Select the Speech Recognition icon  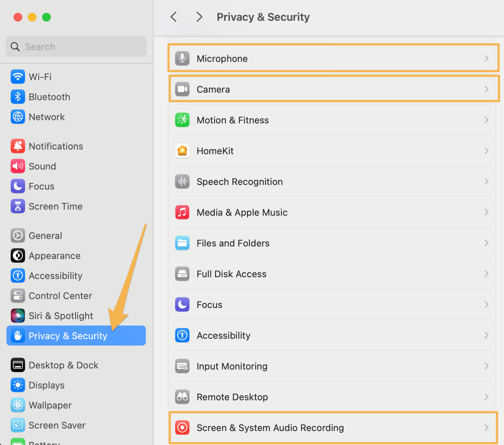click(182, 181)
